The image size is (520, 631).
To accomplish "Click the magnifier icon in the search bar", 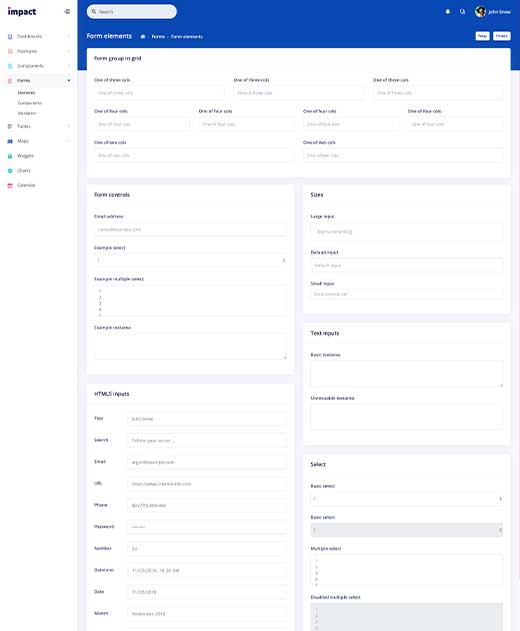I will point(94,12).
